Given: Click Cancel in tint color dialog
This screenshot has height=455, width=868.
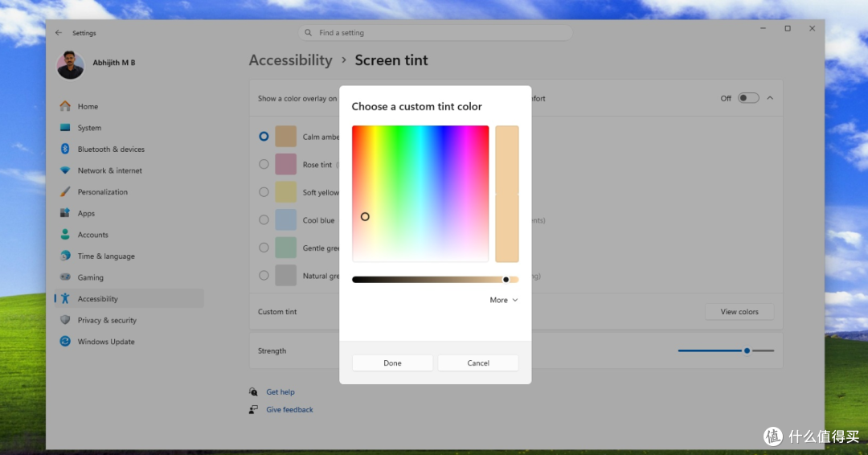Looking at the screenshot, I should [478, 363].
